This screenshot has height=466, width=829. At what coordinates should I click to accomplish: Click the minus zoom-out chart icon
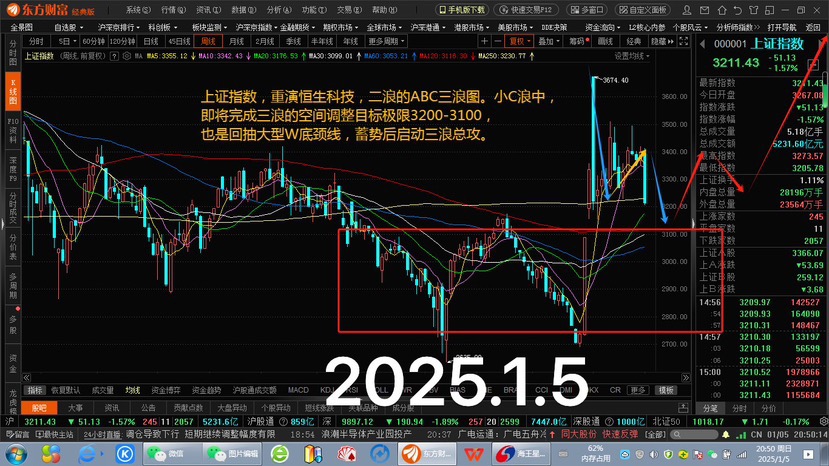click(498, 41)
